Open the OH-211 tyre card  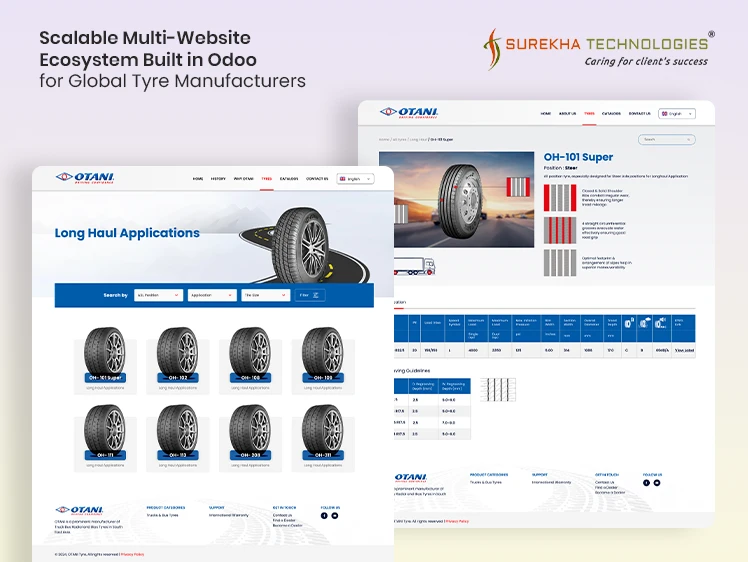tap(323, 438)
